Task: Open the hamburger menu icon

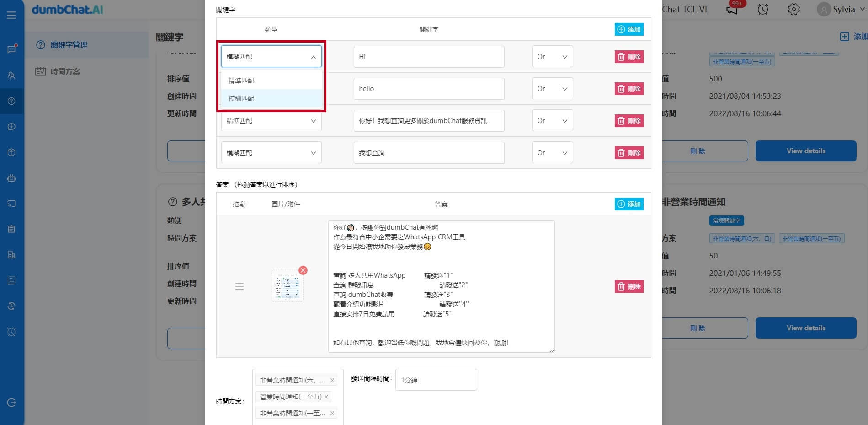Action: (11, 15)
